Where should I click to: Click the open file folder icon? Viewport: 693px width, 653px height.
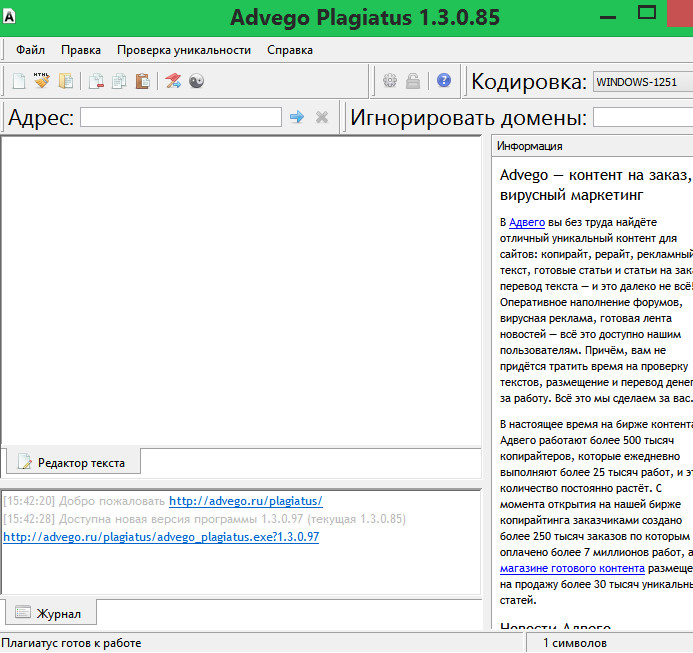pos(65,81)
